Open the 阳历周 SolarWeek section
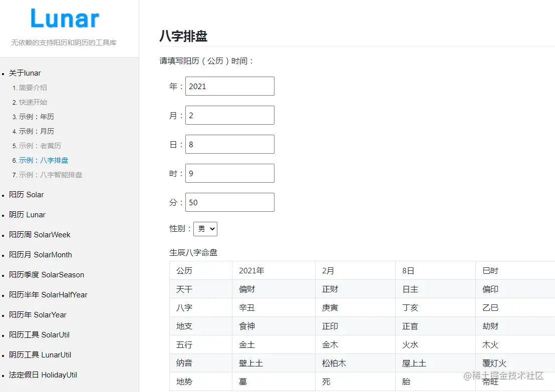 coord(40,235)
